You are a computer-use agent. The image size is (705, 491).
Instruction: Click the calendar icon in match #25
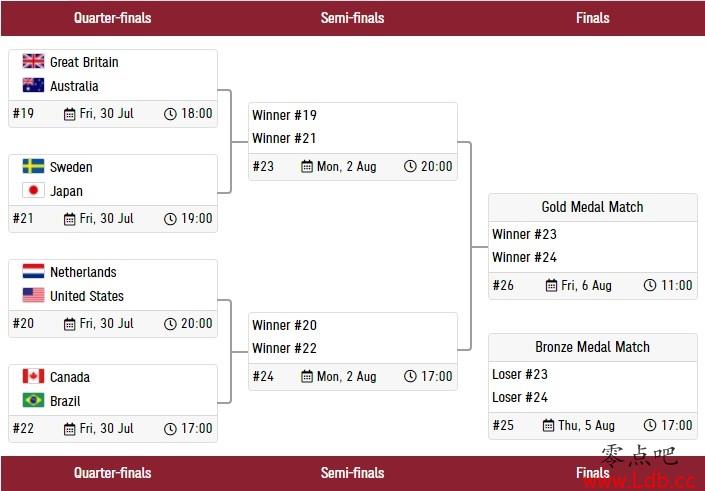tap(548, 425)
